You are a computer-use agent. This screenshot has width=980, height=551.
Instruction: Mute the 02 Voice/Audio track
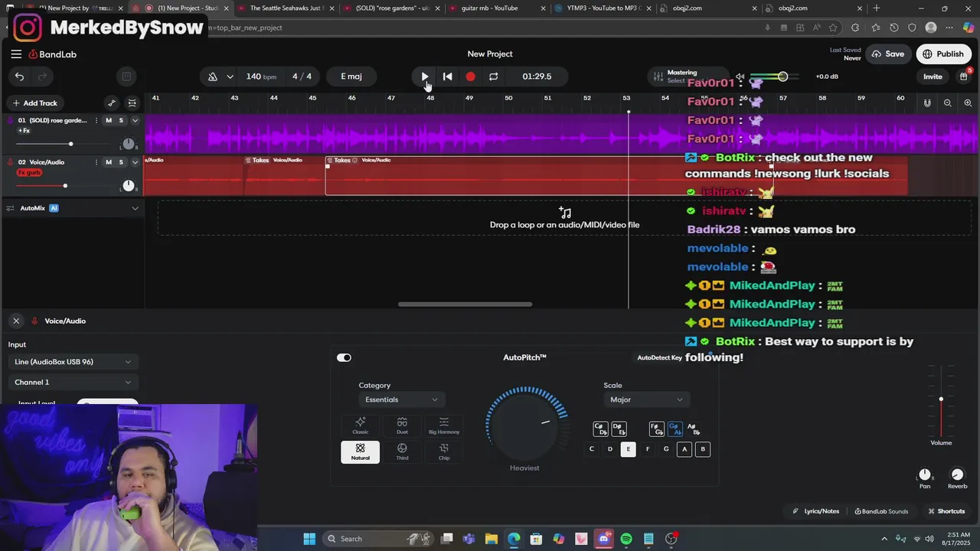(109, 161)
